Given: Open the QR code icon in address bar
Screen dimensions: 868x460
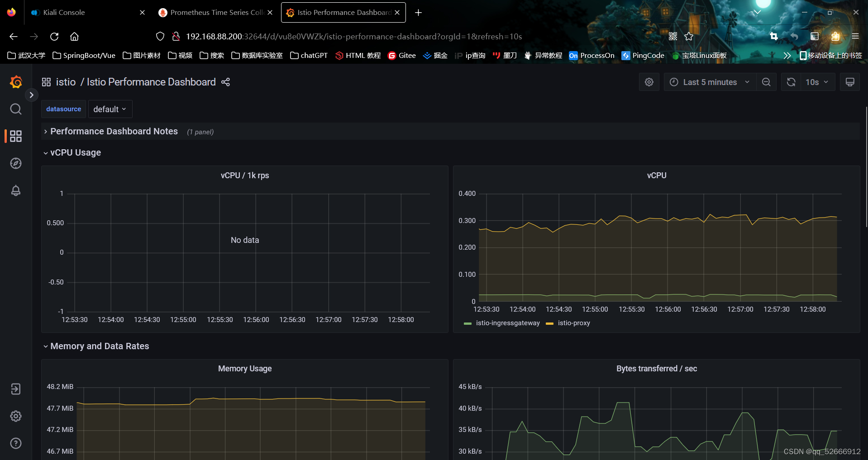Looking at the screenshot, I should point(673,36).
